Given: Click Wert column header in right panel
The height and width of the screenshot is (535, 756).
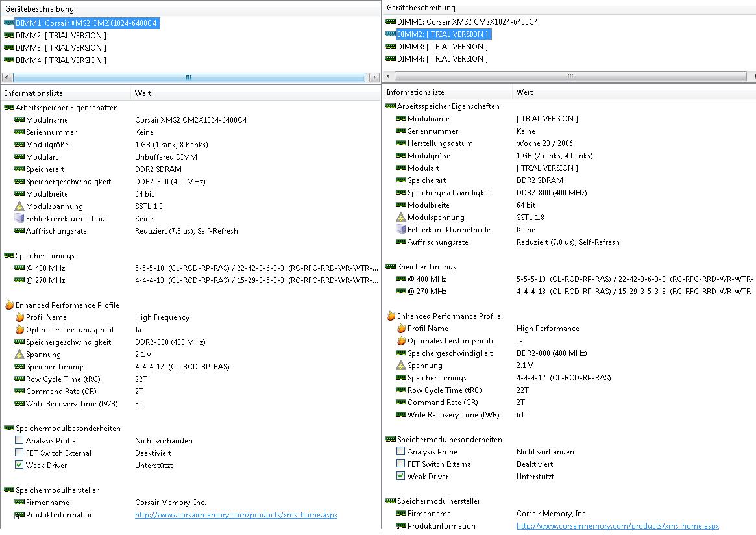Looking at the screenshot, I should point(634,92).
